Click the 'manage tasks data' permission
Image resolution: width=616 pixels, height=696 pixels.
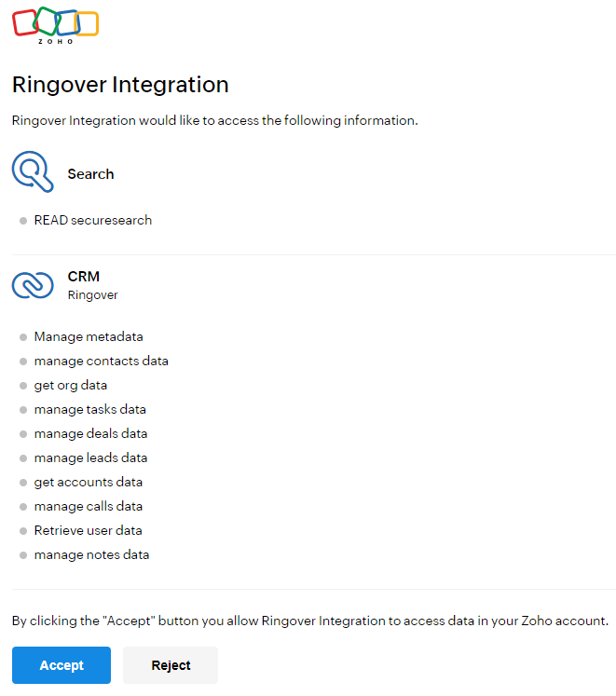pos(90,410)
